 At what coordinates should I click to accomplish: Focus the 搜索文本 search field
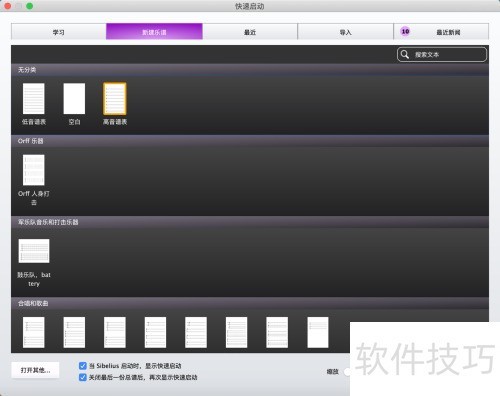pos(442,54)
